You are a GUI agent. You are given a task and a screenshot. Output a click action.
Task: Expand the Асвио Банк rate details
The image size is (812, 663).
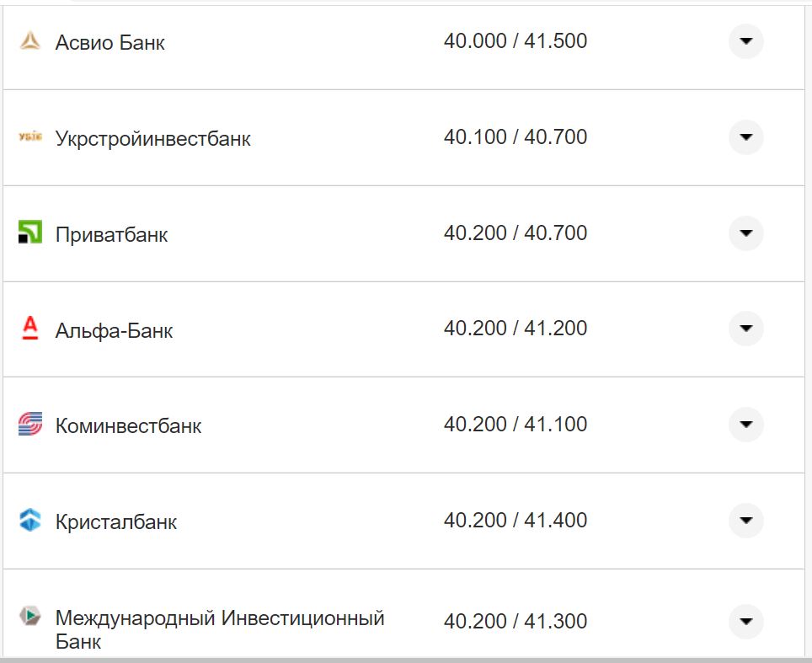coord(745,40)
